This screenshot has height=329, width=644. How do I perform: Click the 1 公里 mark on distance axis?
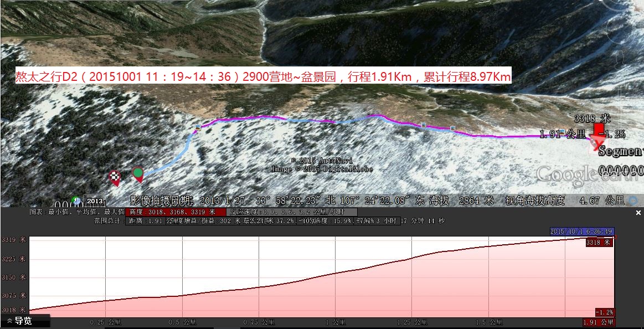coord(336,322)
